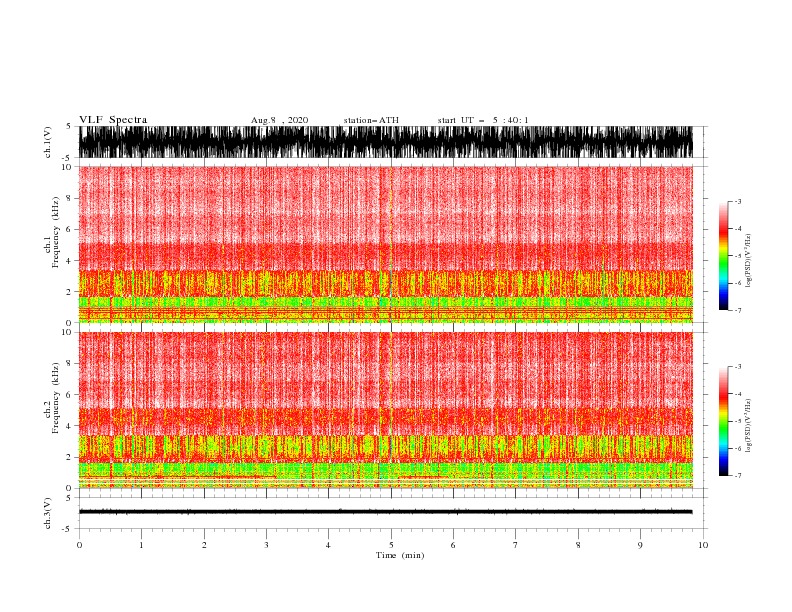
Task: Click time axis tick label "3"
Action: point(267,545)
